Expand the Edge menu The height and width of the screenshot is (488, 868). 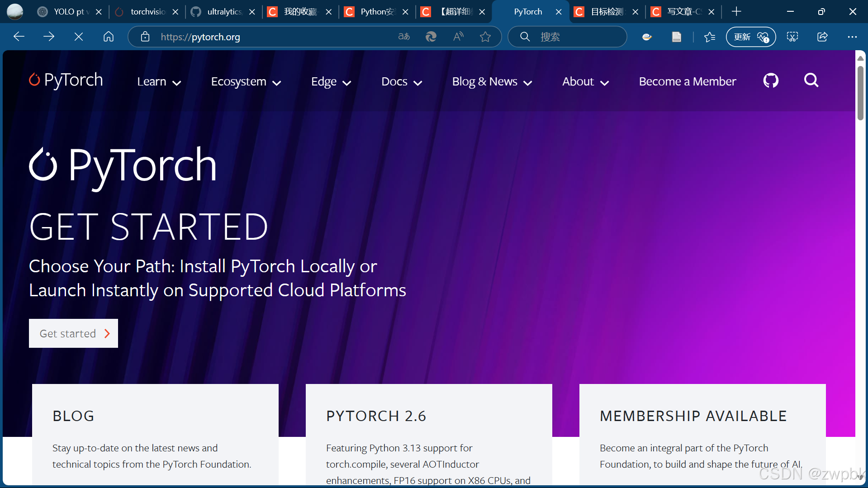tap(331, 82)
